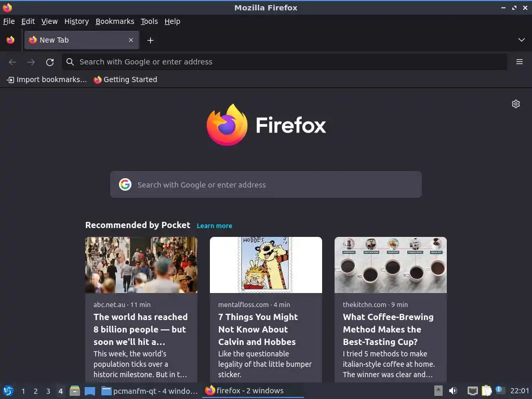Viewport: 532px width, 399px height.
Task: Maximize the Mozilla Firefox window
Action: click(x=514, y=7)
